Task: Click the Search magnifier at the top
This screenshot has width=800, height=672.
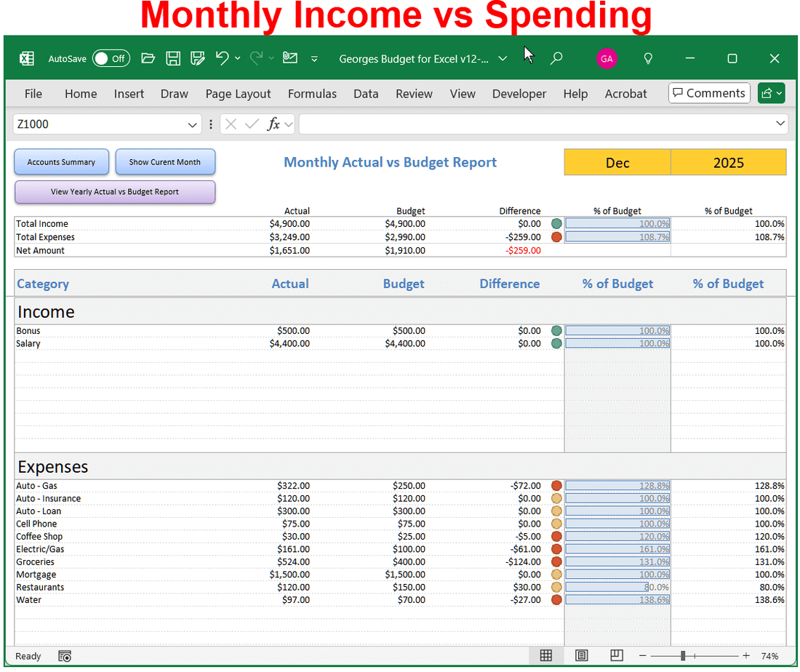Action: [x=556, y=58]
